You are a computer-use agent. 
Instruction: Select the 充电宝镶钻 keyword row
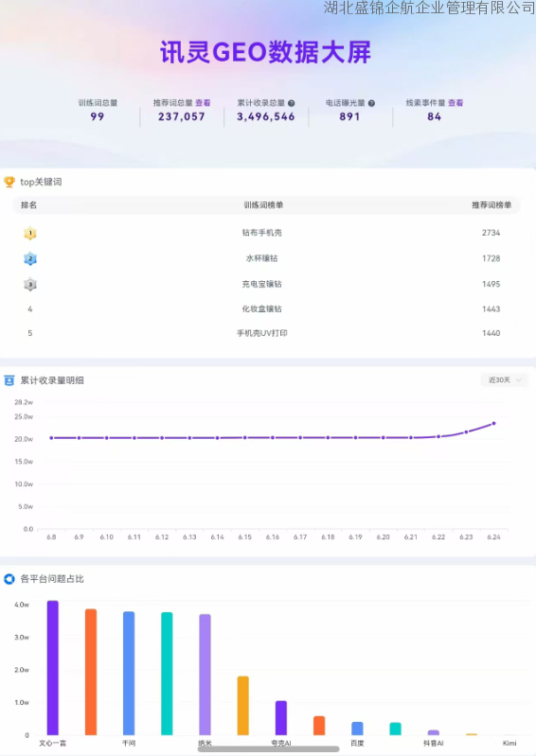266,284
